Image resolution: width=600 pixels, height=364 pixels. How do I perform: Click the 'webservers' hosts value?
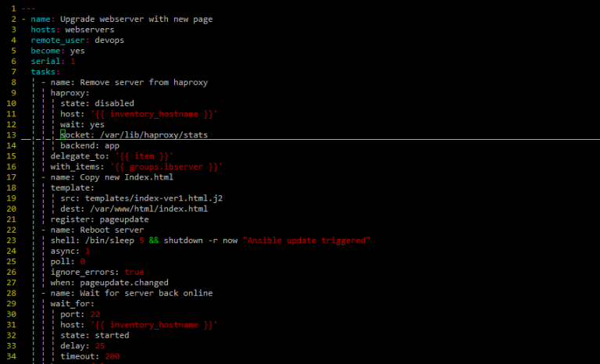(89, 30)
